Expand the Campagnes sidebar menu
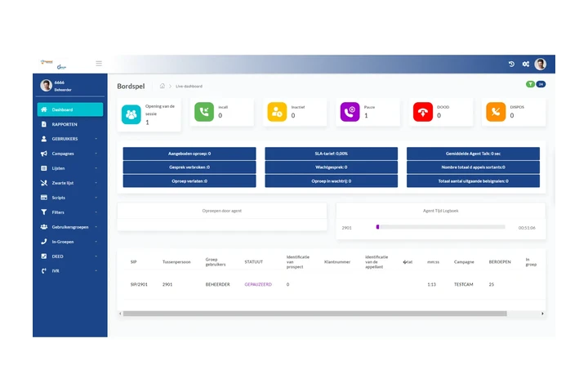Viewport: 588px width, 392px height. pos(70,154)
